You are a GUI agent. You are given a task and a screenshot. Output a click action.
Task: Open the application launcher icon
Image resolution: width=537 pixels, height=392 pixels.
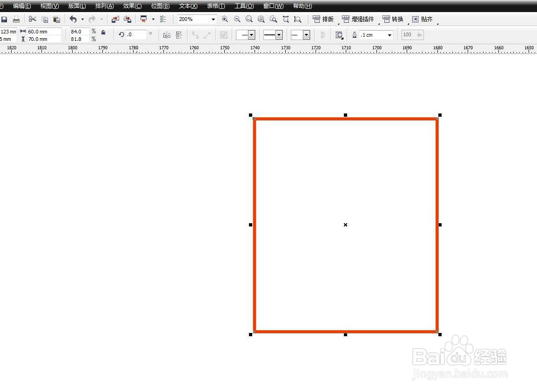[x=144, y=19]
